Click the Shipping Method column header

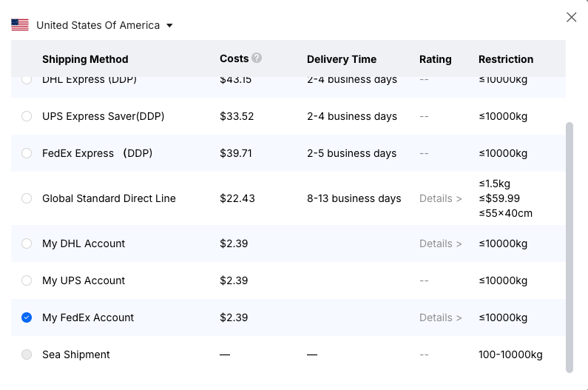(85, 59)
